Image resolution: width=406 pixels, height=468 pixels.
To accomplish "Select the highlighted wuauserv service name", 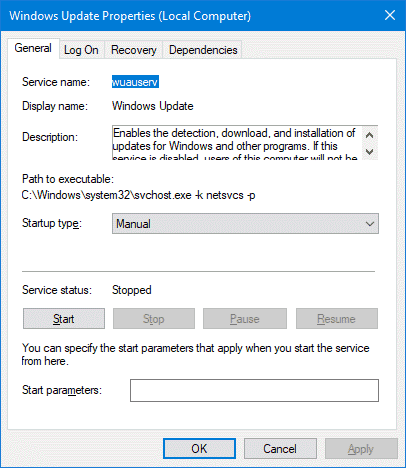I will coord(135,82).
